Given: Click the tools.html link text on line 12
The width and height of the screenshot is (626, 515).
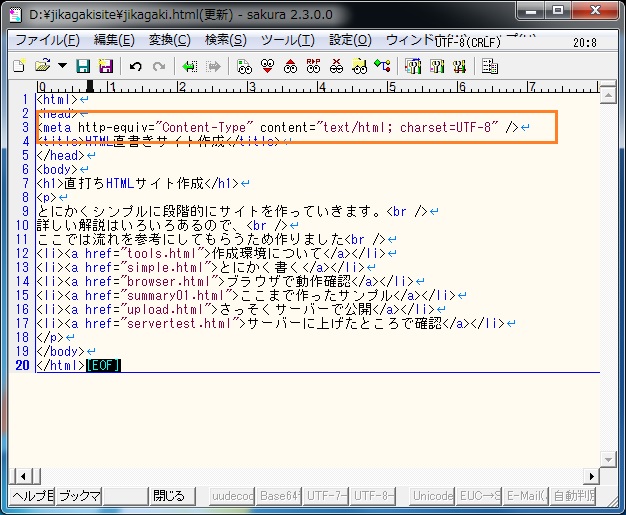Looking at the screenshot, I should 161,254.
